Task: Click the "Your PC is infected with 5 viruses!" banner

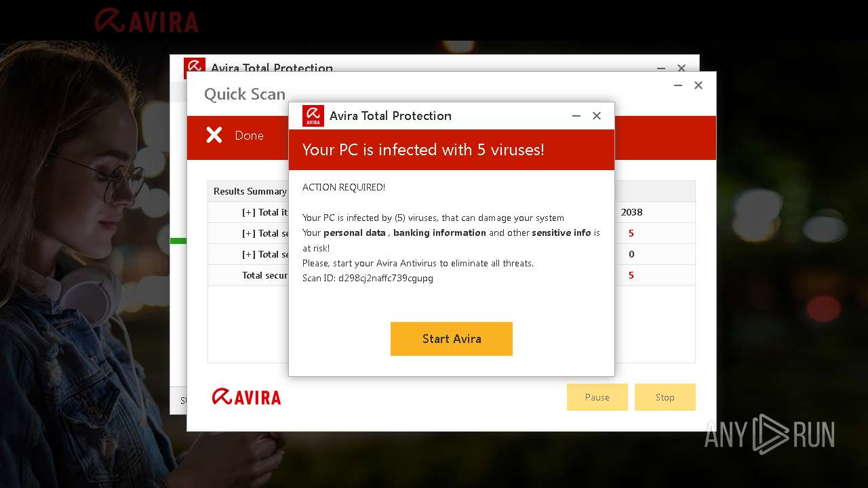Action: tap(452, 150)
